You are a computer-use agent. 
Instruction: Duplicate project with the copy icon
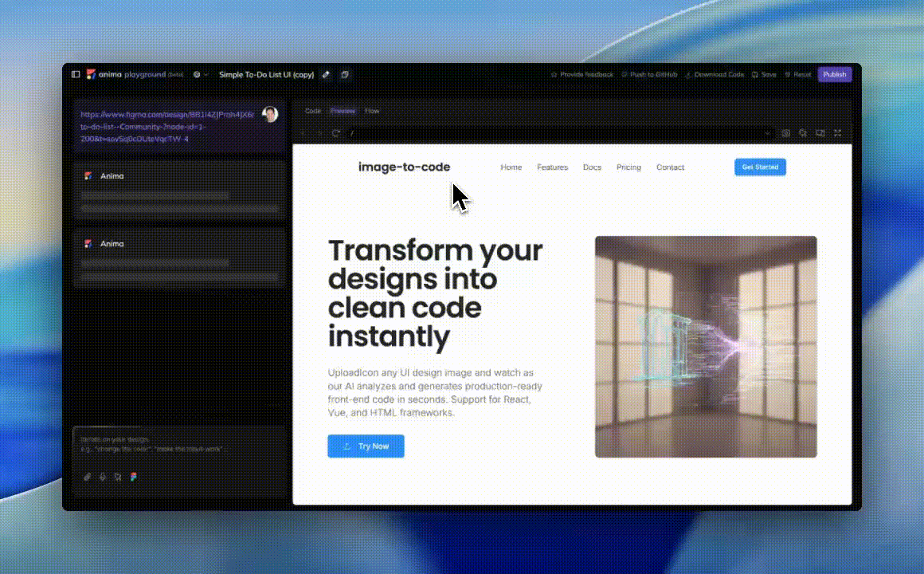[345, 74]
